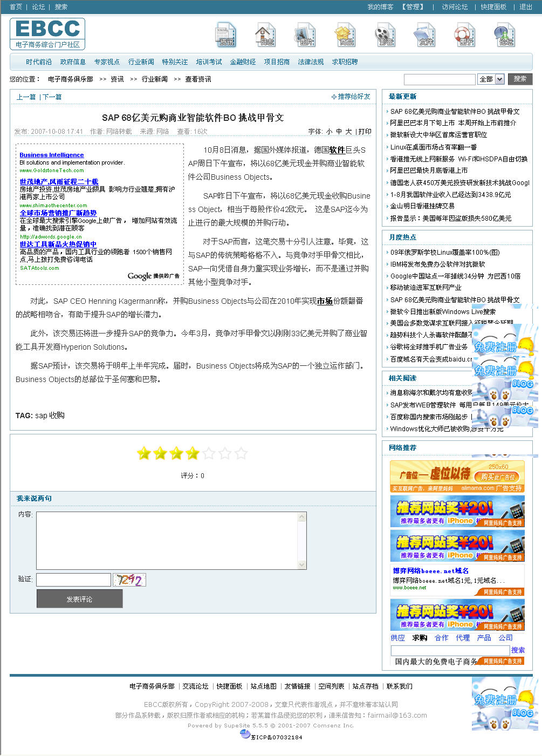Rate the article seven stars
Screen dimensions: 542x756
[241, 453]
